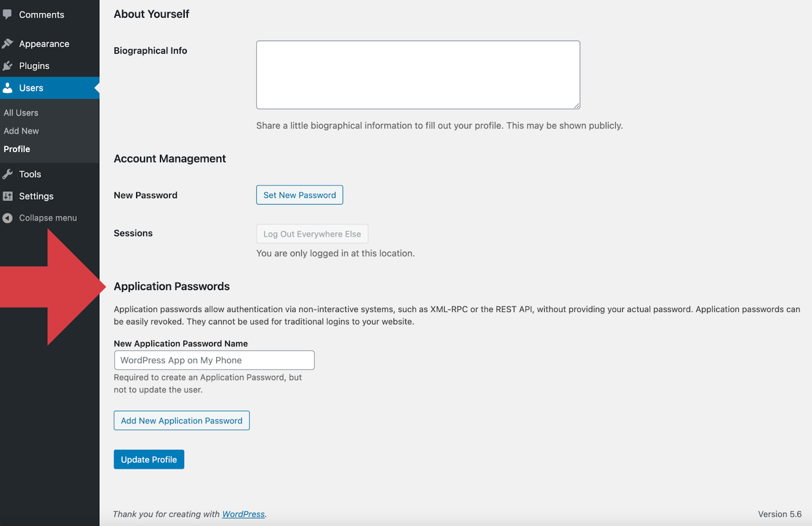Click the 'Share a little biographical information' description
Screen dimensions: 812x526
coord(439,125)
